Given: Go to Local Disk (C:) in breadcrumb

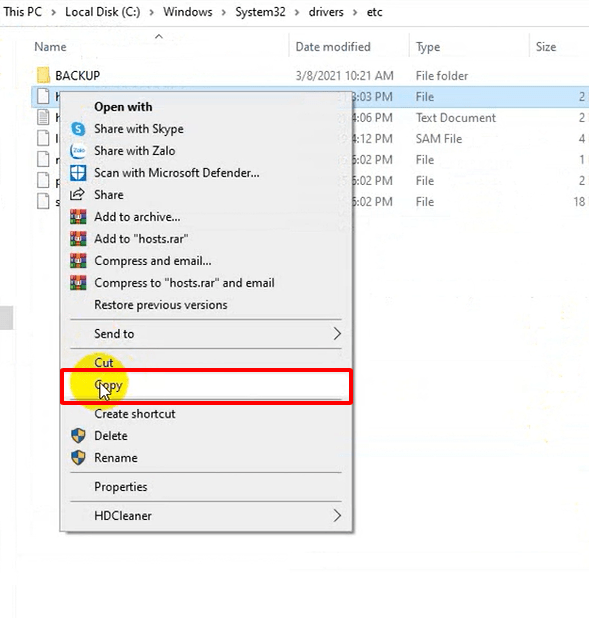Looking at the screenshot, I should (x=103, y=12).
